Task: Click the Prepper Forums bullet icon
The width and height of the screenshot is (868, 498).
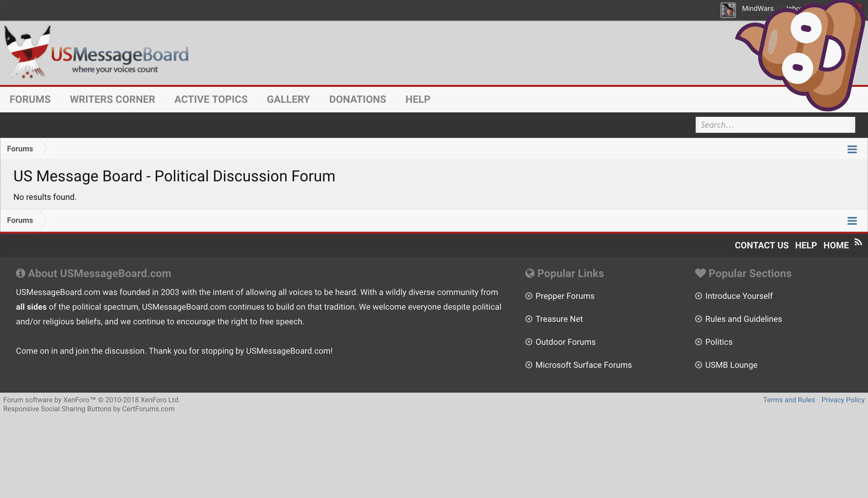Action: point(528,296)
